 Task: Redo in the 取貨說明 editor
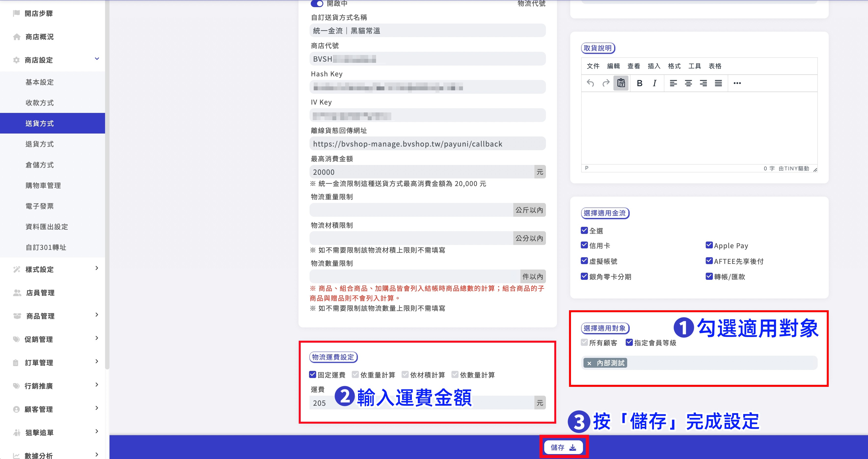pos(606,83)
